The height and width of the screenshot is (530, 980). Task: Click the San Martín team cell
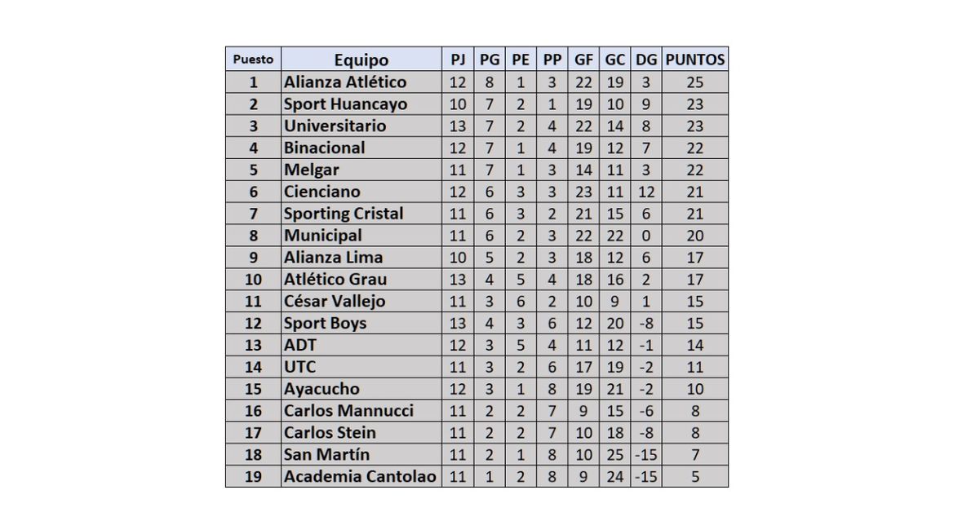tap(326, 454)
